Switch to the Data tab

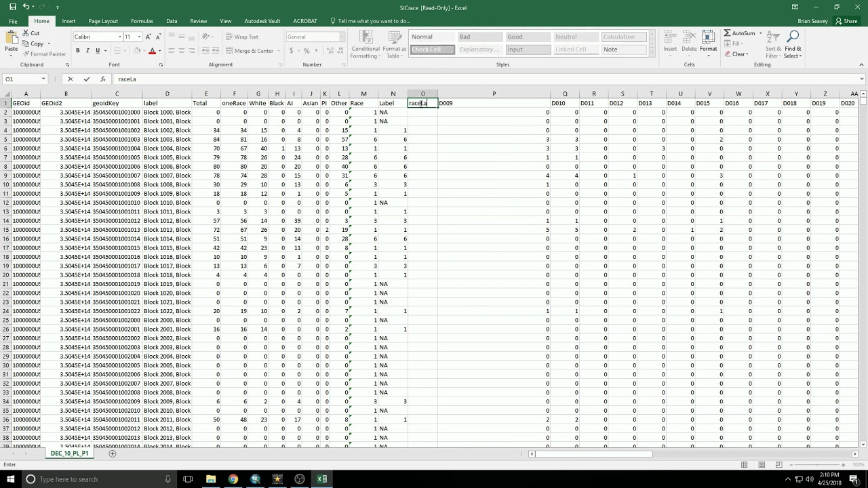point(172,21)
